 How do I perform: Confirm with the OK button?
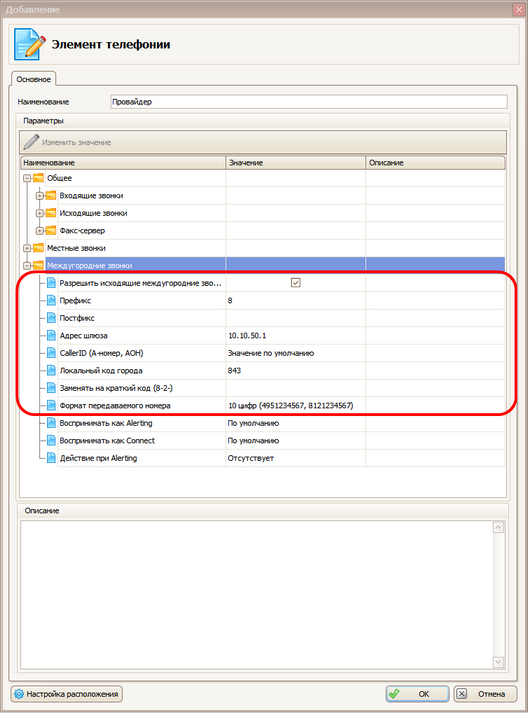click(x=417, y=694)
